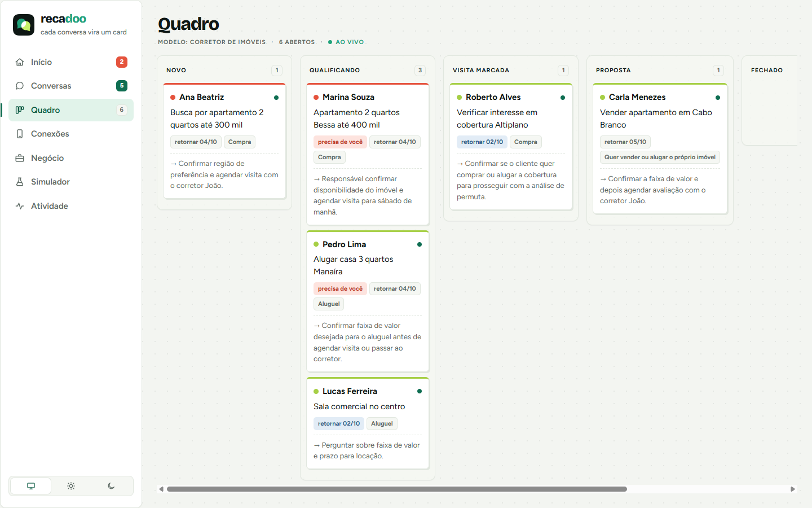Click the phone icon beside Conexões
This screenshot has width=812, height=508.
pyautogui.click(x=20, y=134)
